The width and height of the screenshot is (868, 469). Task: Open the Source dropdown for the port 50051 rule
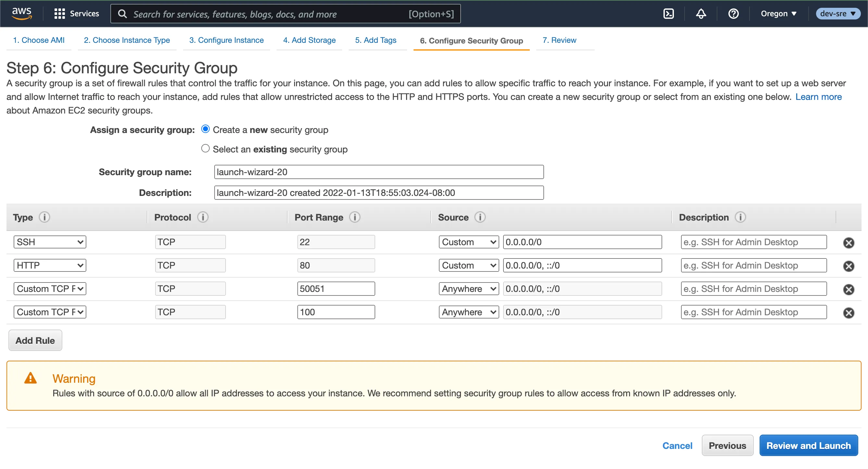tap(468, 289)
